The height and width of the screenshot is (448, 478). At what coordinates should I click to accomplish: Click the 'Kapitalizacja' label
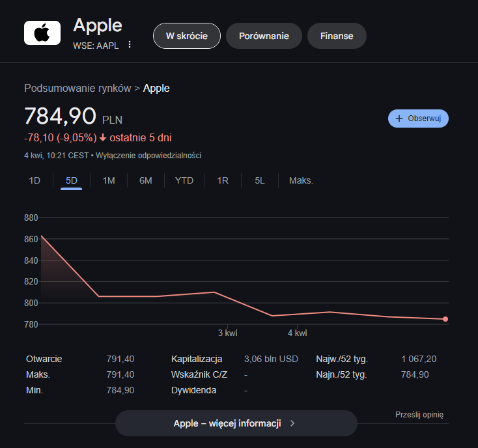point(197,359)
